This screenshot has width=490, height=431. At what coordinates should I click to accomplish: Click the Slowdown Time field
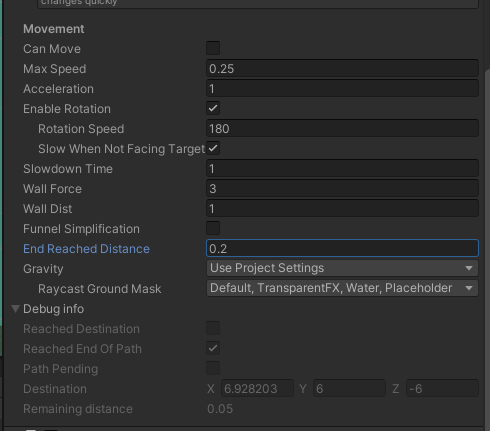[342, 168]
